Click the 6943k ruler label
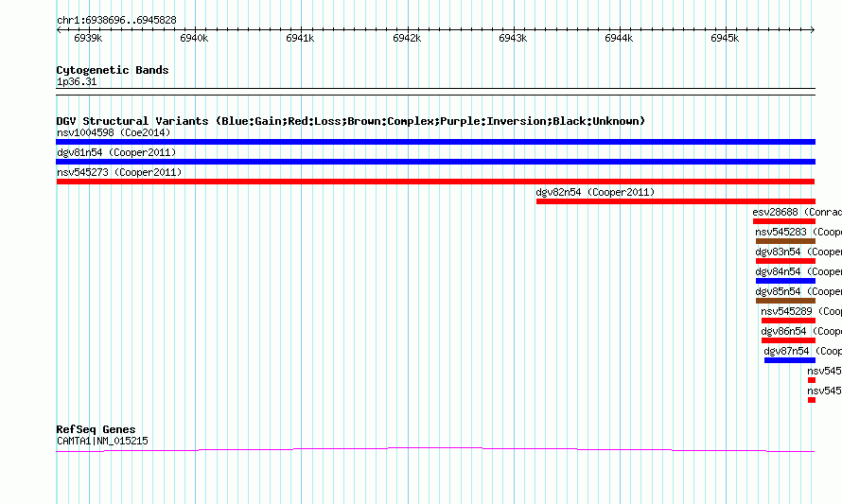Image resolution: width=842 pixels, height=504 pixels. pos(513,38)
